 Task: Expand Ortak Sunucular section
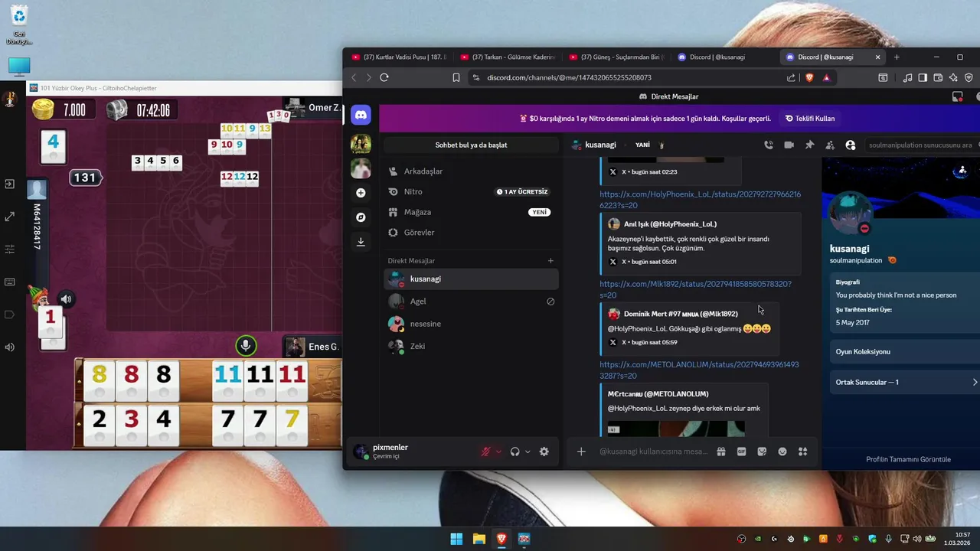tap(906, 382)
